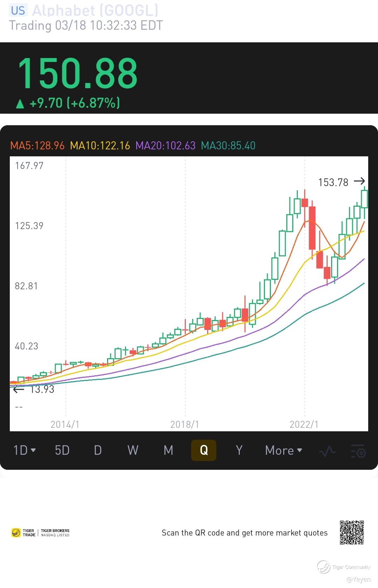The image size is (378, 588).
Task: Click the 167.97 price axis label
Action: tap(29, 165)
